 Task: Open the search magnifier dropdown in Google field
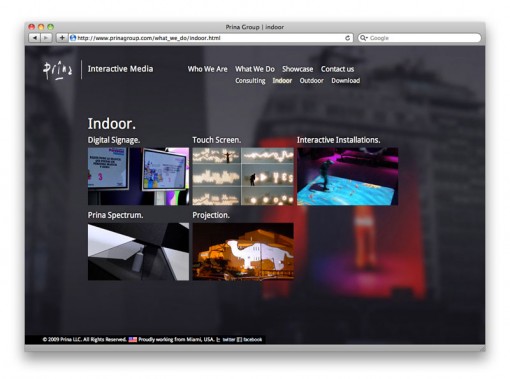(363, 38)
